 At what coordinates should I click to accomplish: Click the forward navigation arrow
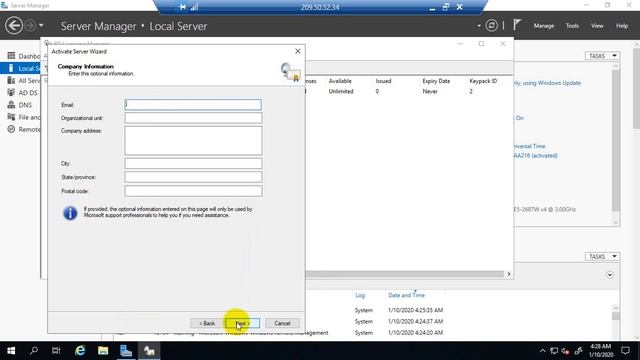30,26
